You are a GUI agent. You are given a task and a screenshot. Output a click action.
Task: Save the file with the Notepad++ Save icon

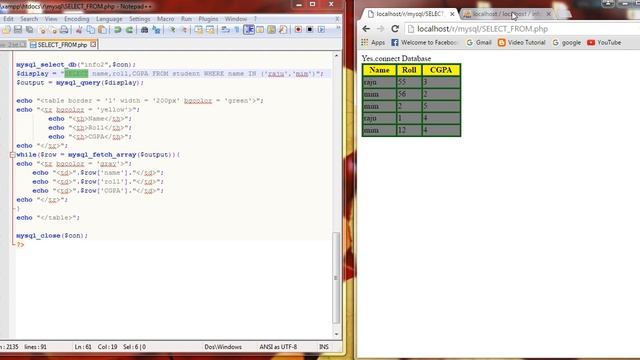pos(18,30)
